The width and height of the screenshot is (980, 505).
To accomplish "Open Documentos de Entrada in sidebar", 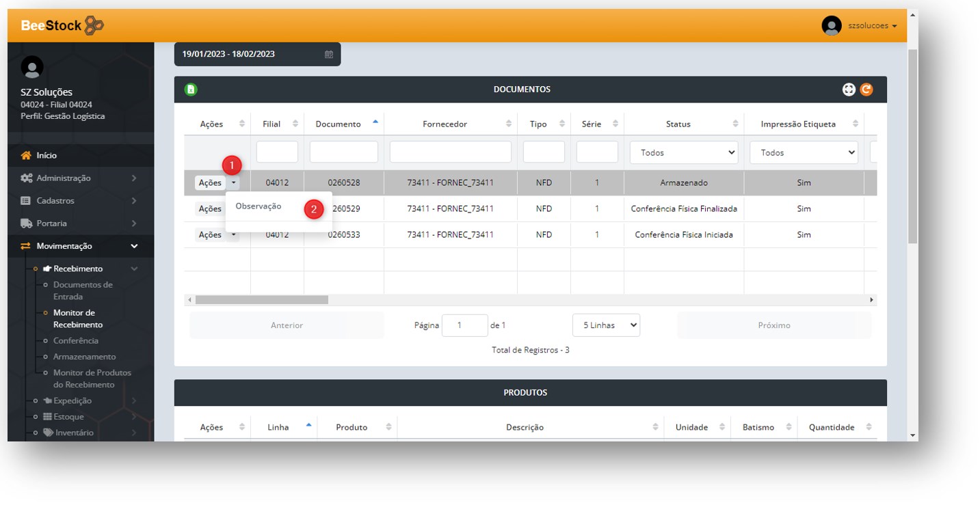I will tap(83, 290).
